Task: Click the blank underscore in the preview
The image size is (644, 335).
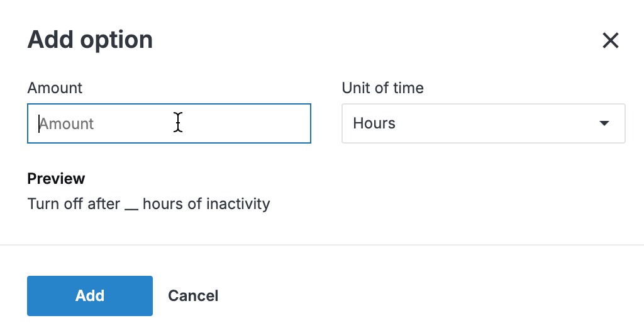Action: click(x=131, y=207)
